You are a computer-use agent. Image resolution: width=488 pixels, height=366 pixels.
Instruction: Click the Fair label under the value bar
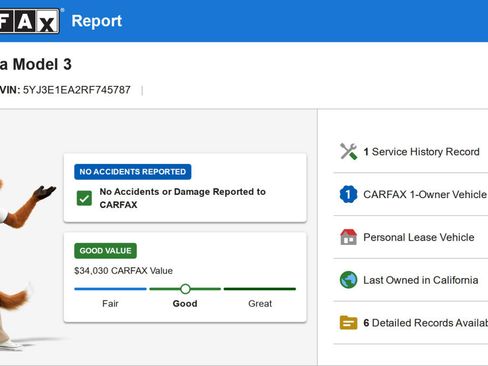[110, 304]
